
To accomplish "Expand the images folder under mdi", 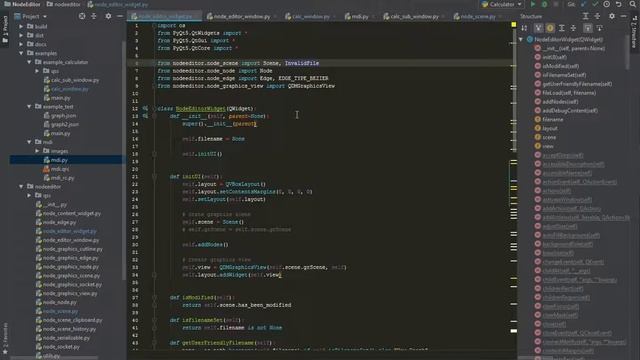I will click(37, 151).
